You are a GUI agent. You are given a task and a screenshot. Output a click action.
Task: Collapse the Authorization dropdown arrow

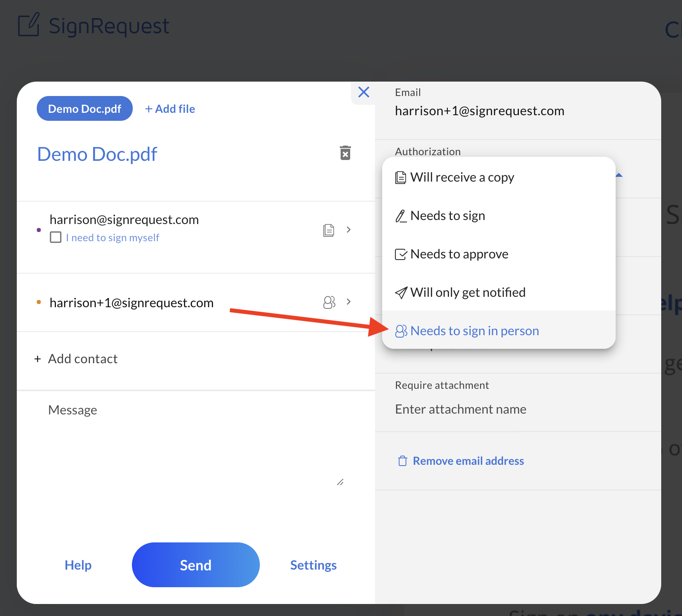point(619,175)
